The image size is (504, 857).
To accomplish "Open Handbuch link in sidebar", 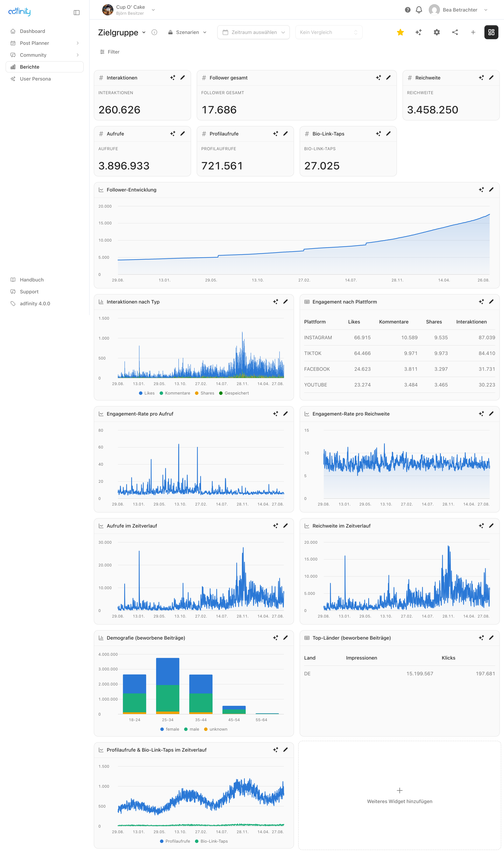I will click(45, 280).
